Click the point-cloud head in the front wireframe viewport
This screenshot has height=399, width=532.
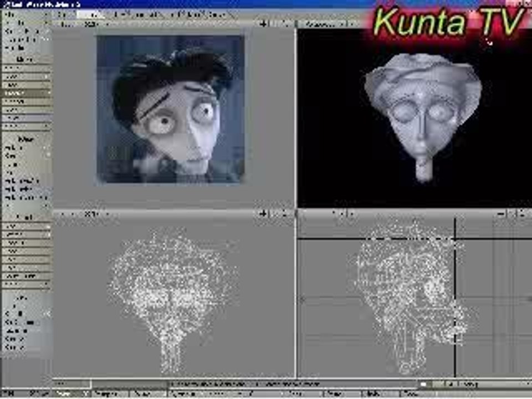click(x=172, y=299)
